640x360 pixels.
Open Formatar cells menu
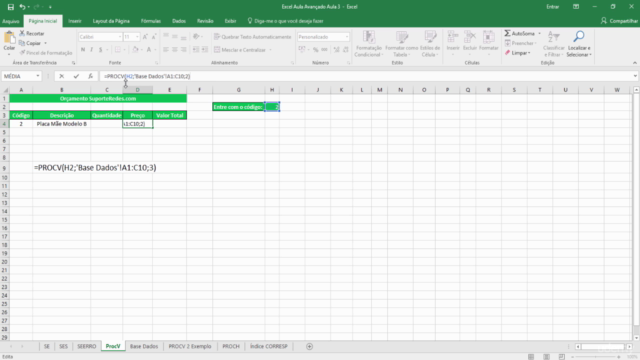click(489, 41)
